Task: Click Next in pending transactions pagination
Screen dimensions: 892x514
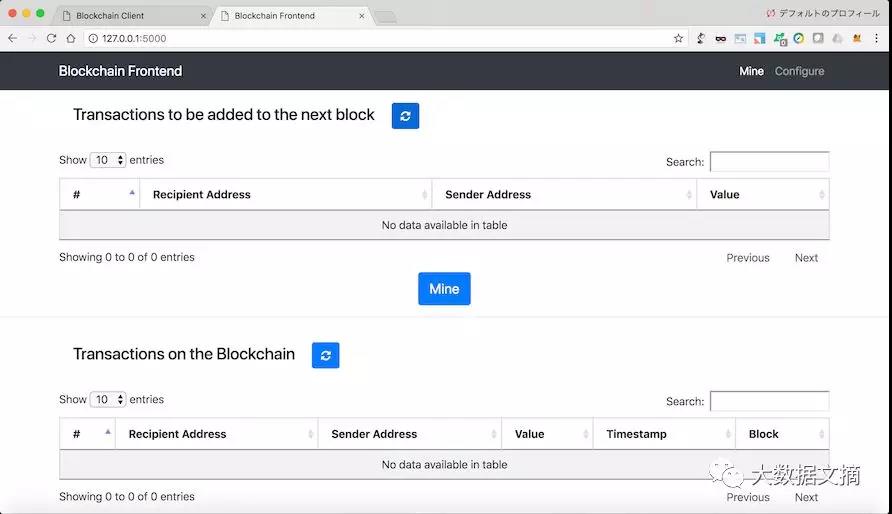Action: pyautogui.click(x=806, y=258)
